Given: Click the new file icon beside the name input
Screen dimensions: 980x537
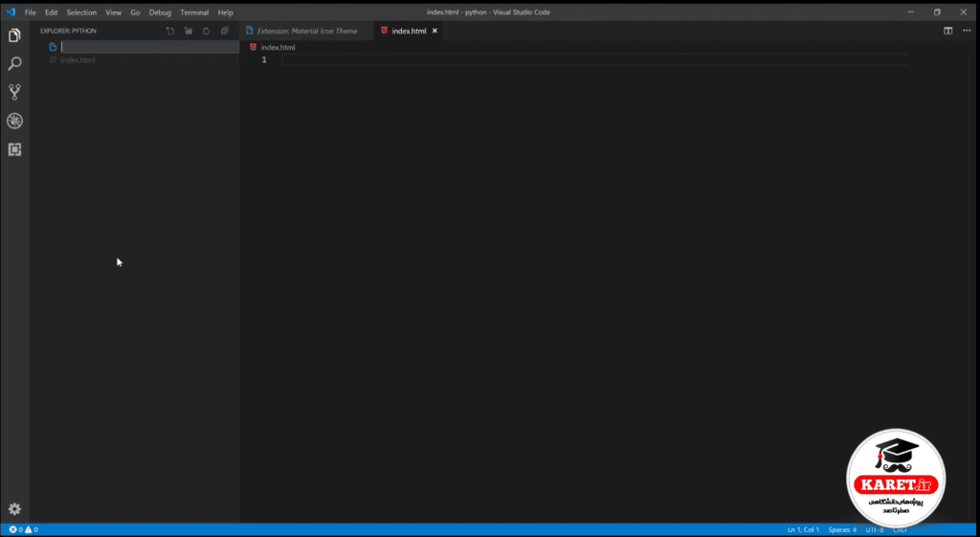Looking at the screenshot, I should click(x=54, y=47).
